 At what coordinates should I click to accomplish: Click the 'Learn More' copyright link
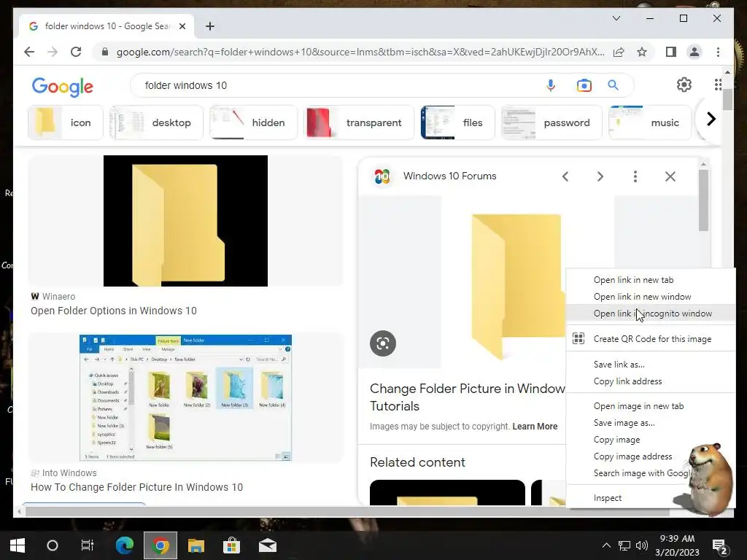tap(535, 426)
